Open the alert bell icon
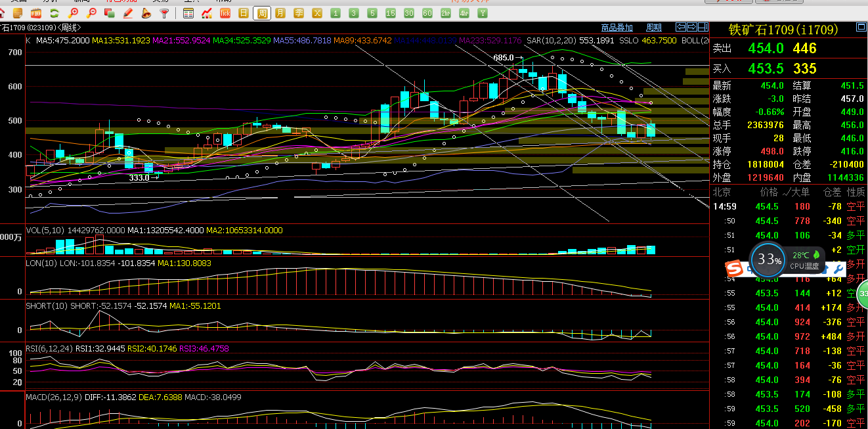The width and height of the screenshot is (868, 429). pos(146,13)
